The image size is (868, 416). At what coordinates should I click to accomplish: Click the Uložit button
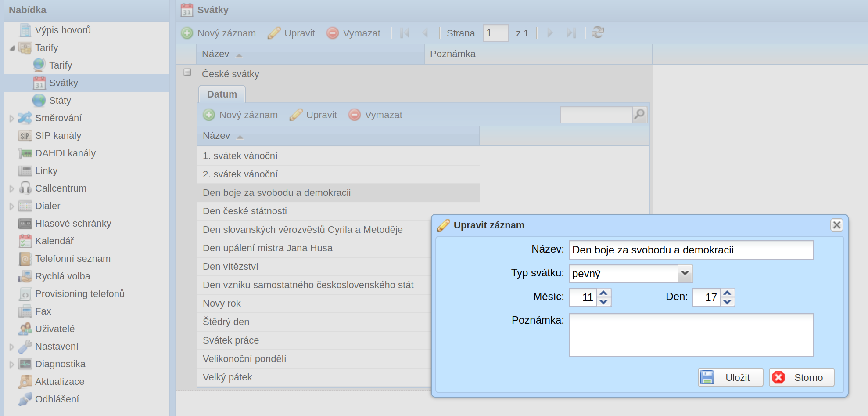click(x=730, y=377)
